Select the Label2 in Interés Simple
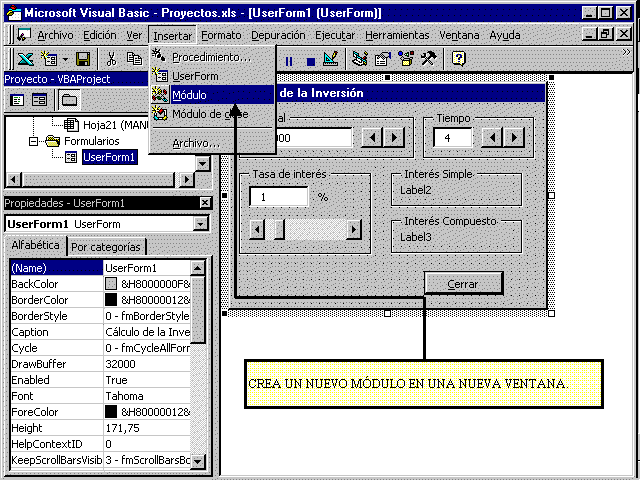 (416, 190)
